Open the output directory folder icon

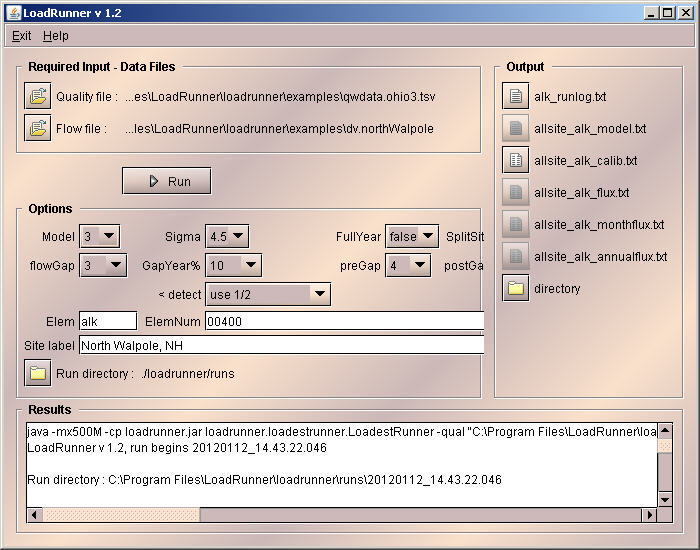point(516,288)
